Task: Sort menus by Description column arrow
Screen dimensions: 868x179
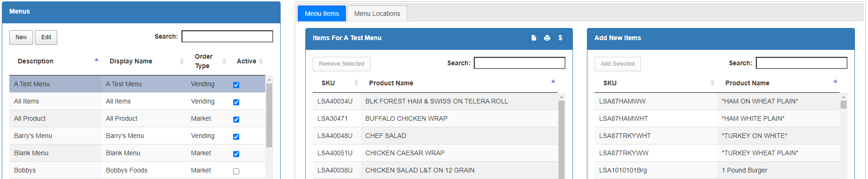Action: click(96, 60)
